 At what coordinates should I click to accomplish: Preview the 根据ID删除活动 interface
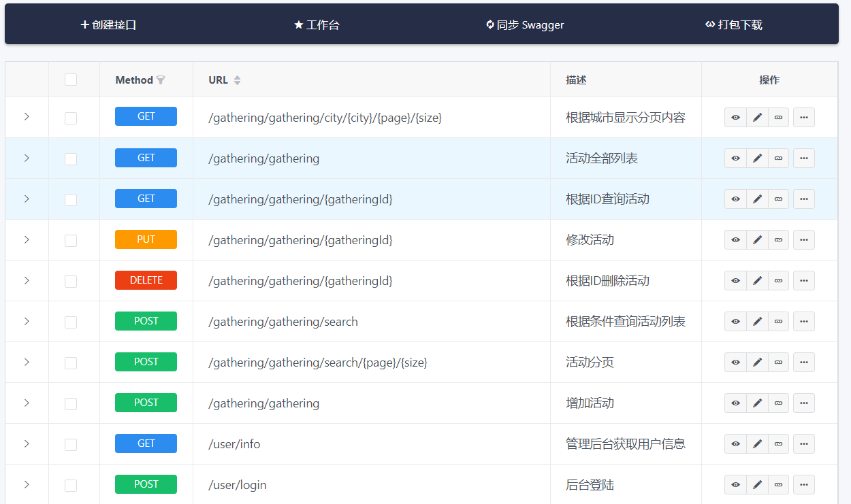pos(735,280)
